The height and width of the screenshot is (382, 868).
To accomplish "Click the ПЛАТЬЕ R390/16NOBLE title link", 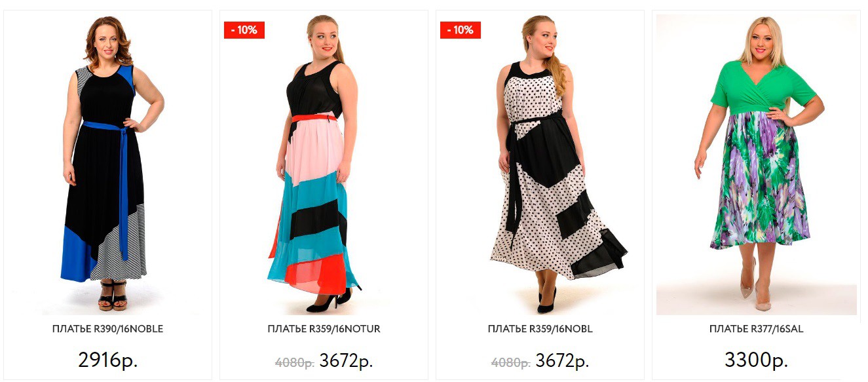I will coord(108,329).
